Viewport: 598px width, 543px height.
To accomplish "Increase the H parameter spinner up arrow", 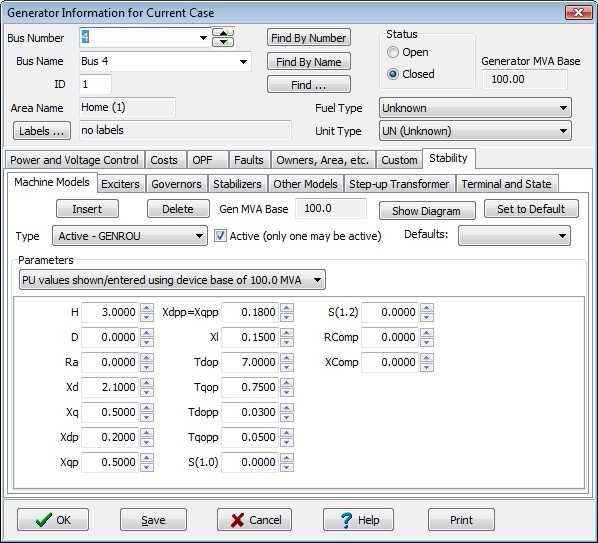I will tap(147, 308).
